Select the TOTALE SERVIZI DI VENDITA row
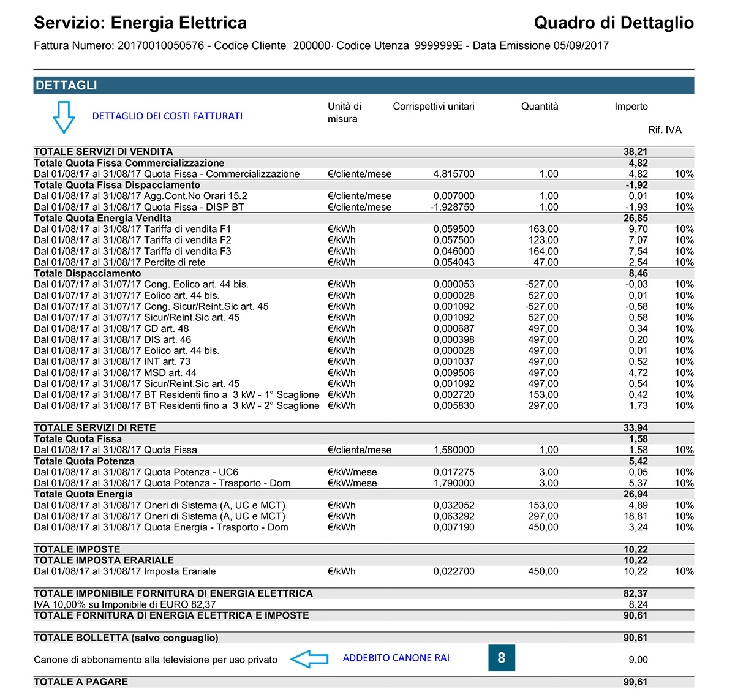 pos(364,152)
